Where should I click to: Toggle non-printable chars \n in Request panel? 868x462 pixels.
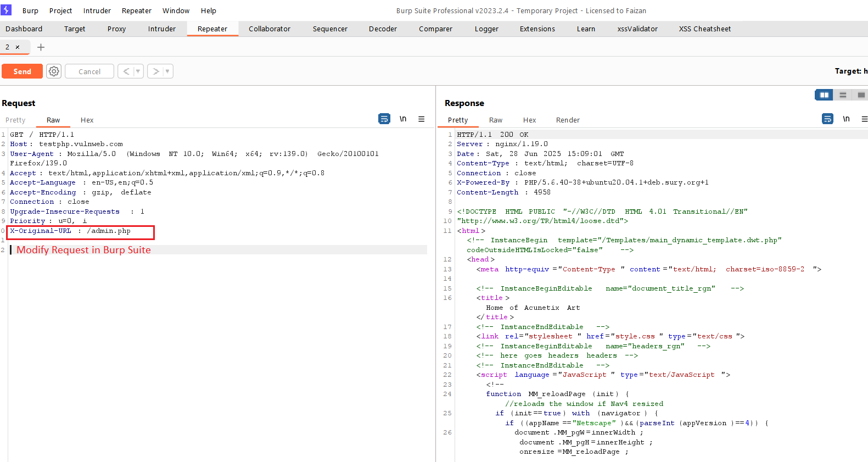click(403, 119)
